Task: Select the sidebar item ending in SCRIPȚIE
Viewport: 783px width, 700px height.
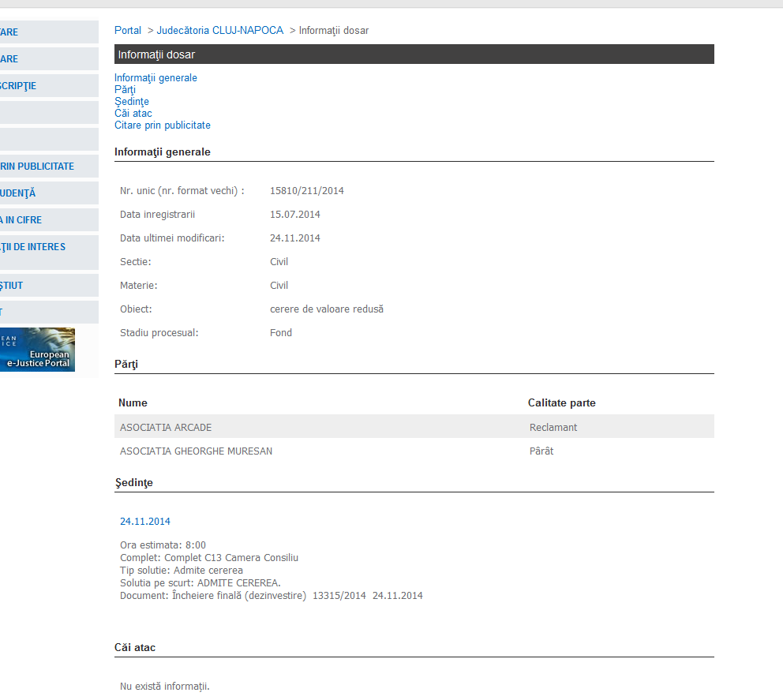Action: pos(19,86)
